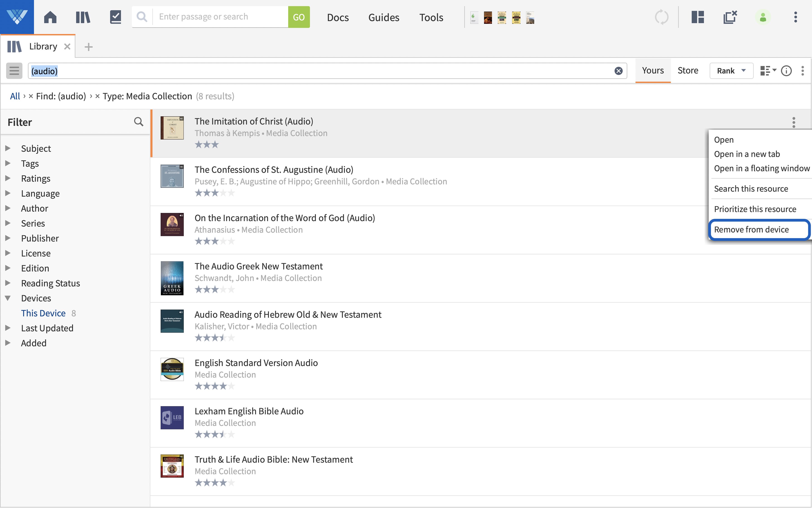Click the passage or search input
The image size is (812, 508).
[220, 17]
